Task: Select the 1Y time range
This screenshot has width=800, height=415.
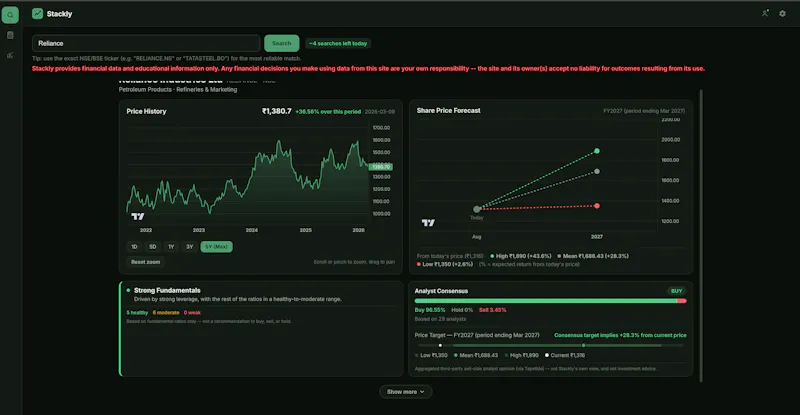Action: pyautogui.click(x=171, y=247)
